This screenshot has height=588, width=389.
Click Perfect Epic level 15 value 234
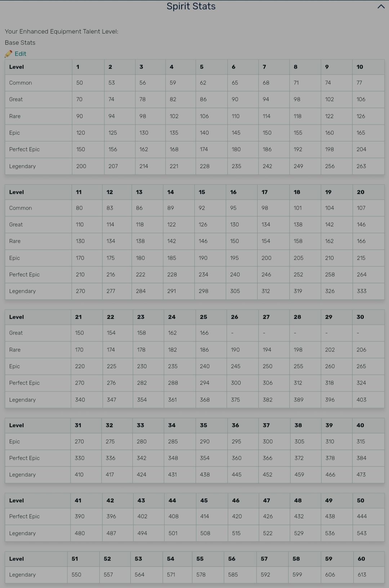[x=204, y=275]
